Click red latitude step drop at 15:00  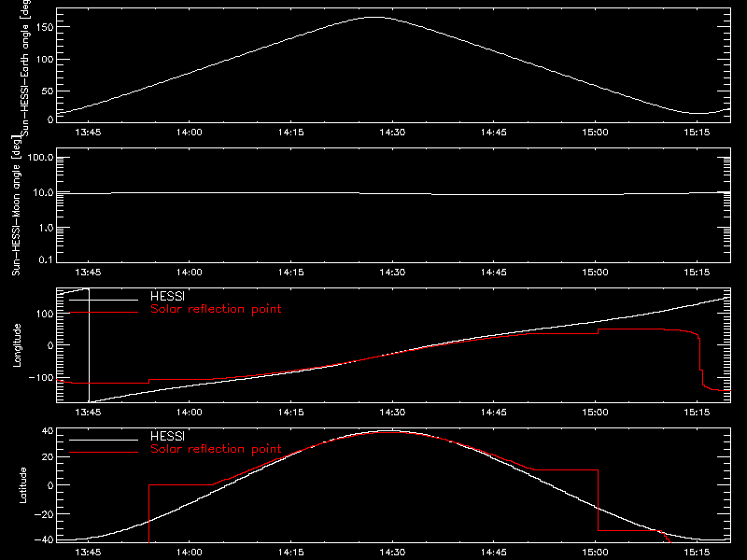click(598, 500)
